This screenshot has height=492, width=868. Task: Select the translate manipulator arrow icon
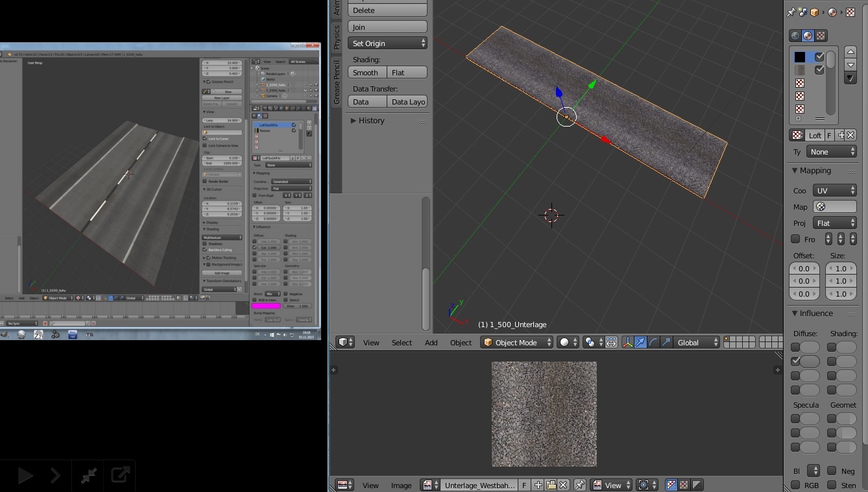coord(640,342)
